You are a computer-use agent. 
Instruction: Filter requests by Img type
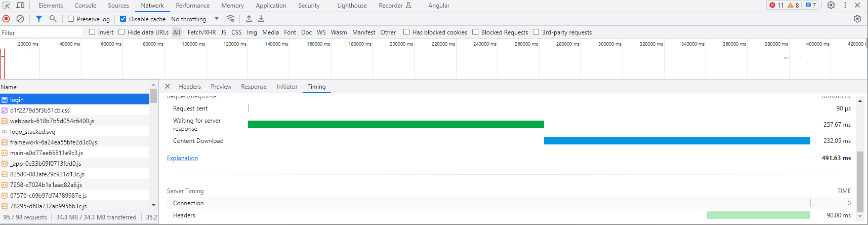point(252,32)
